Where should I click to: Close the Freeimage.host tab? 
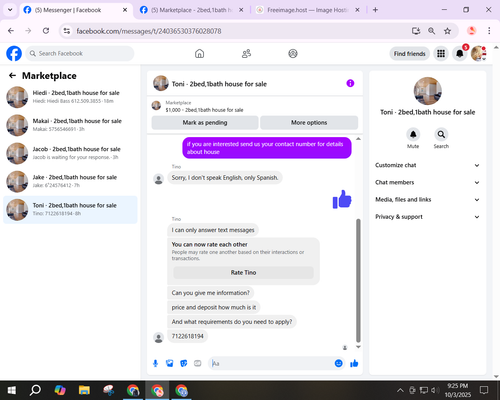click(x=357, y=10)
